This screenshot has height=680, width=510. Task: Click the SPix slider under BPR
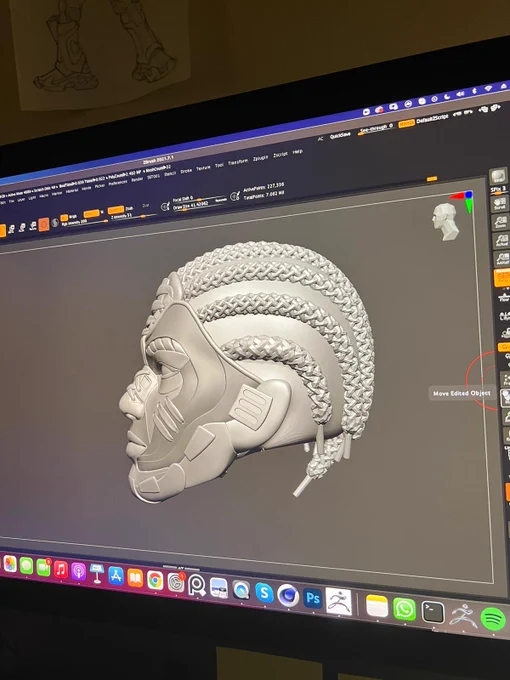498,190
